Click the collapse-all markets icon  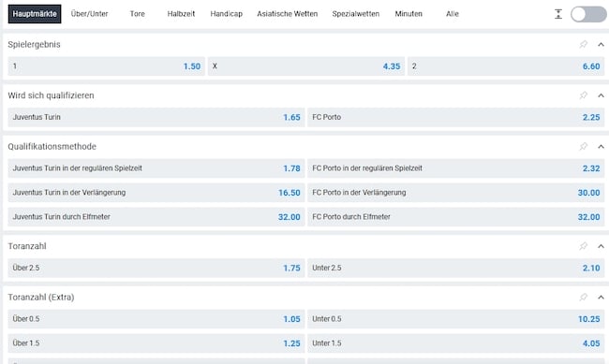558,14
